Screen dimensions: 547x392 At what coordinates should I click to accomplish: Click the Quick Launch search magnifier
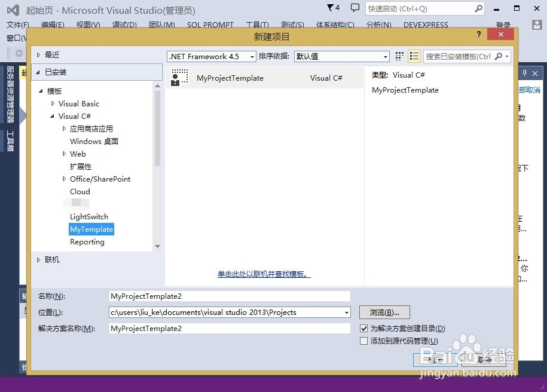479,8
